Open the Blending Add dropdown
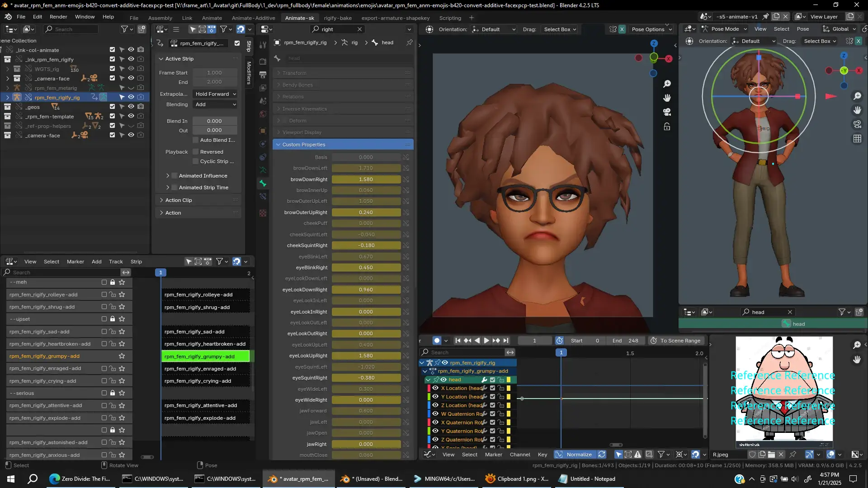 (215, 104)
